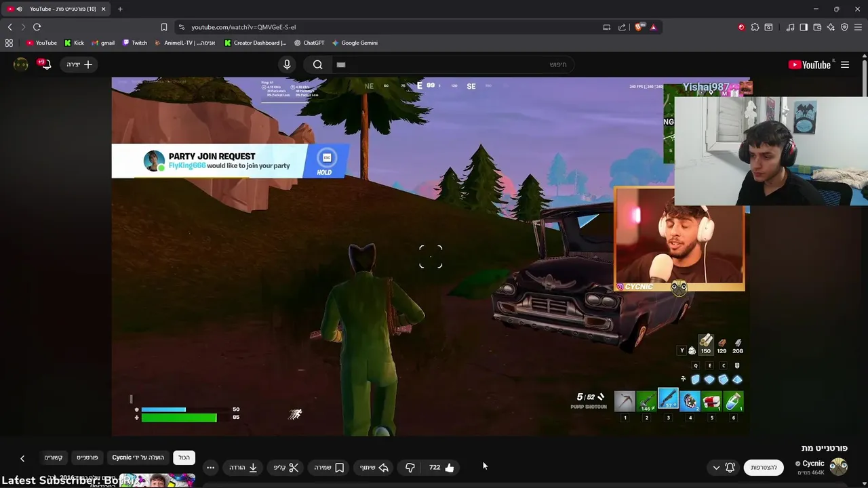Image resolution: width=868 pixels, height=488 pixels.
Task: Close the YouTube browser tab
Action: pos(104,9)
